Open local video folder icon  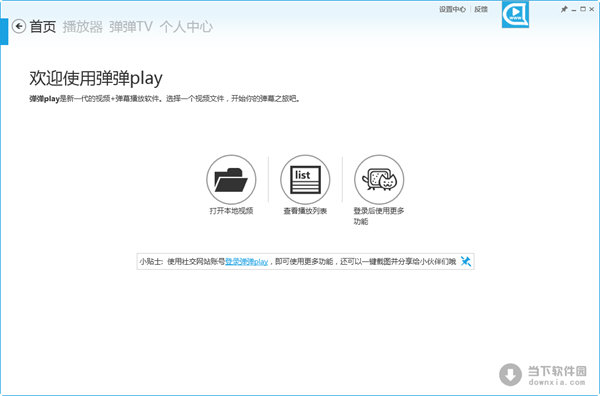(231, 179)
